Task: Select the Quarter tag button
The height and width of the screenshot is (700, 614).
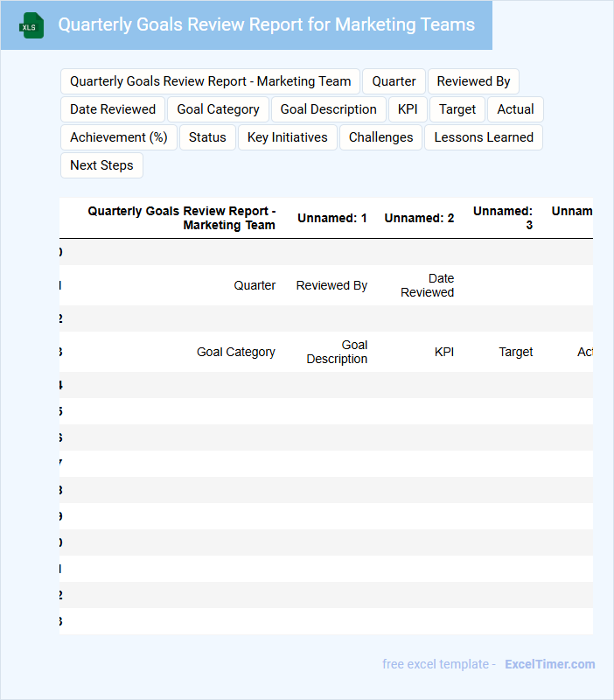Action: 394,81
